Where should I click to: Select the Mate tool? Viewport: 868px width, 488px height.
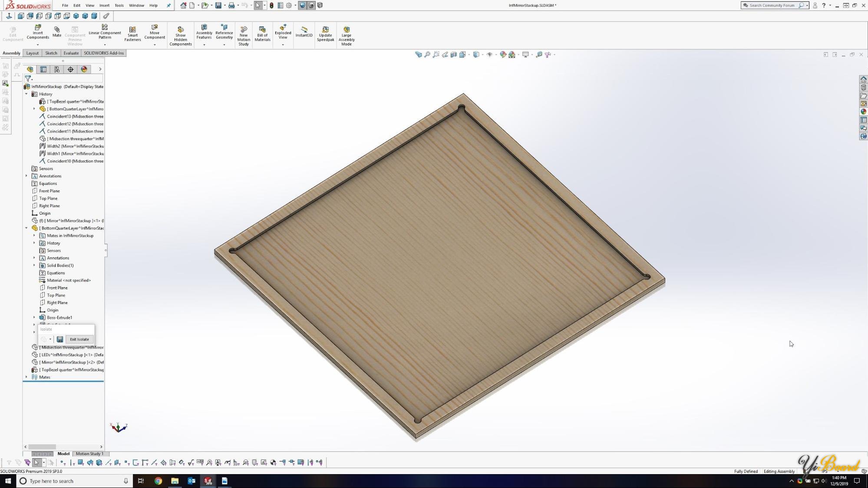click(57, 32)
